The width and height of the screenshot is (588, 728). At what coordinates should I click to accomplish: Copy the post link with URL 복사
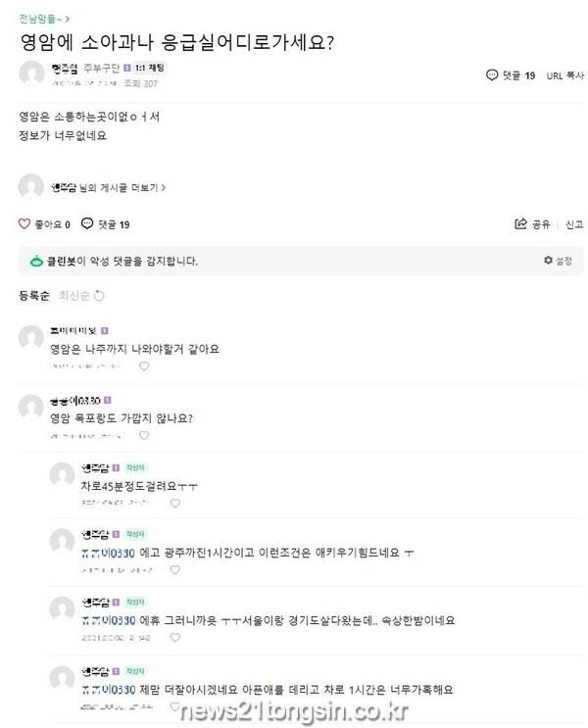[564, 75]
